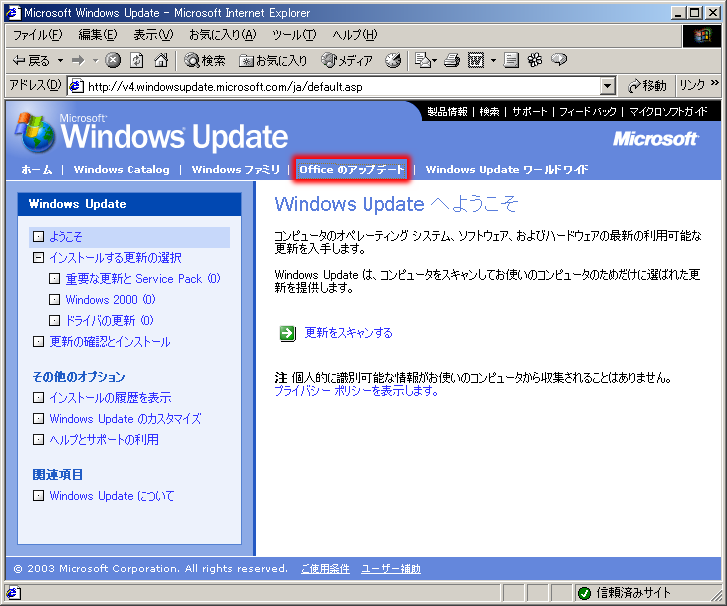
Task: Open the 表示(V) menu
Action: (153, 35)
